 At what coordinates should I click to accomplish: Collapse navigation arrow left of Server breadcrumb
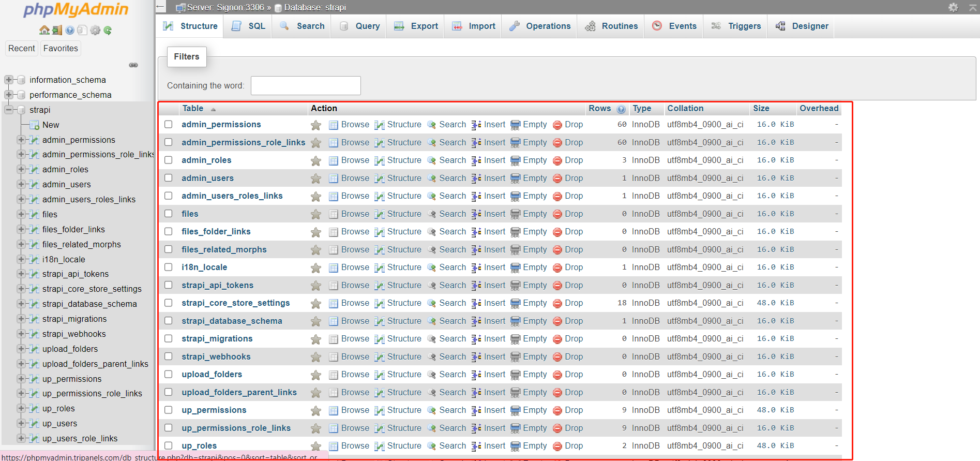coord(160,7)
